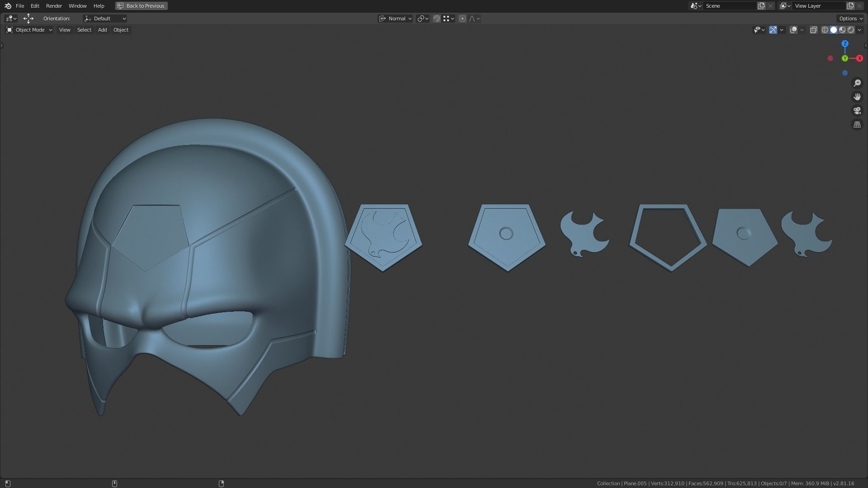Switch to Rendered shading mode
This screenshot has width=868, height=488.
pyautogui.click(x=851, y=30)
